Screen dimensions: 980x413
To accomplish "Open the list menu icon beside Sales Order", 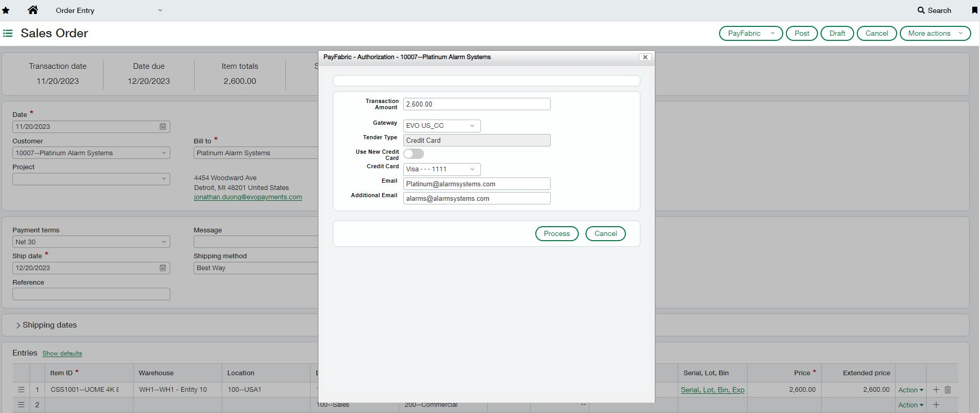I will point(8,33).
